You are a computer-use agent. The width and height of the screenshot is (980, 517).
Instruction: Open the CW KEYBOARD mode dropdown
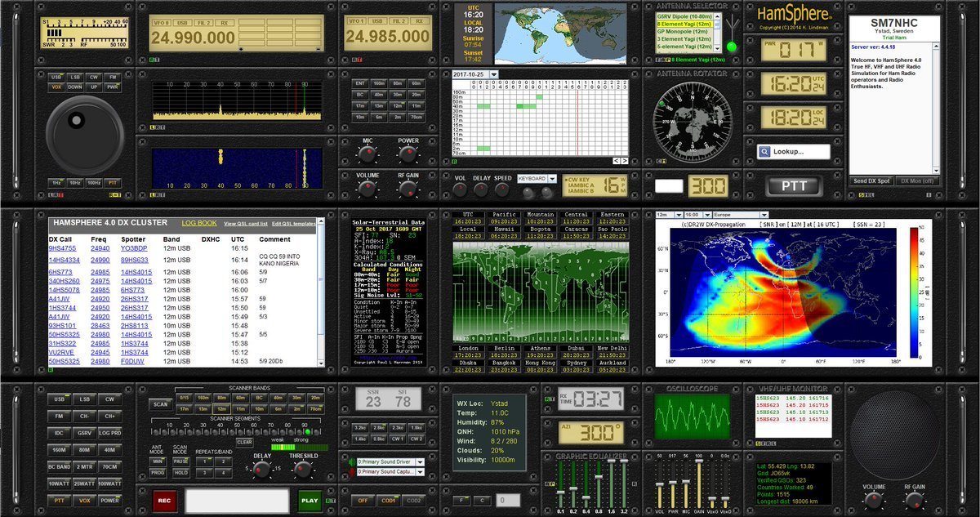point(552,178)
